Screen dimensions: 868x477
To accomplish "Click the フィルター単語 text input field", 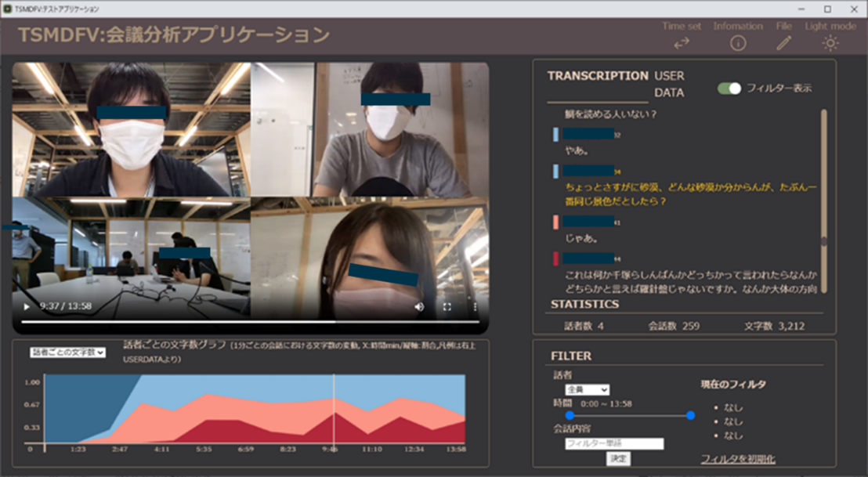I will 614,443.
